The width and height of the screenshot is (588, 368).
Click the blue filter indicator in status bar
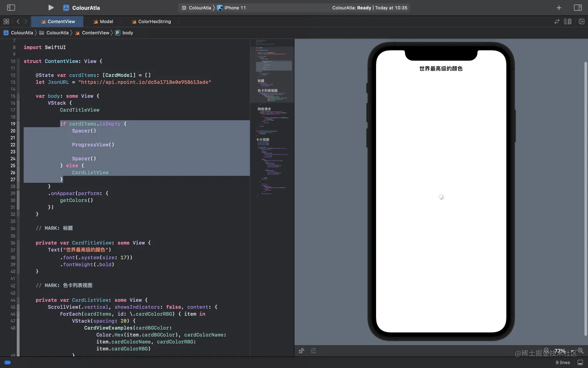pos(7,363)
